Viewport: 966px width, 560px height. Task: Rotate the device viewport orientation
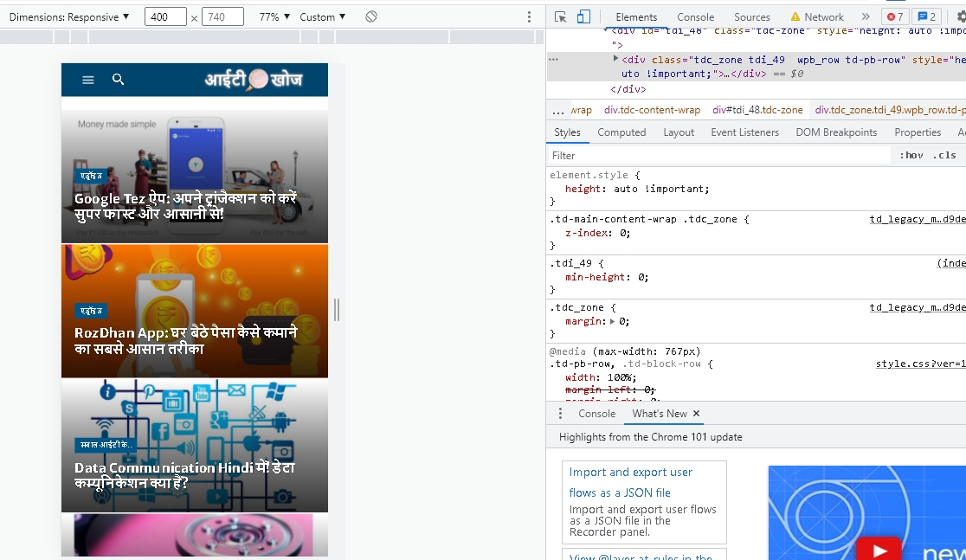(x=370, y=16)
